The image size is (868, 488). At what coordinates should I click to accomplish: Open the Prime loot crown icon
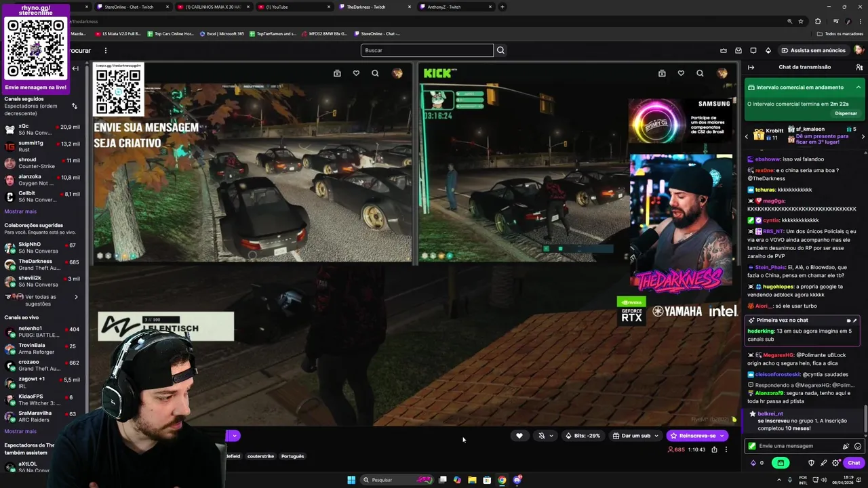point(724,50)
